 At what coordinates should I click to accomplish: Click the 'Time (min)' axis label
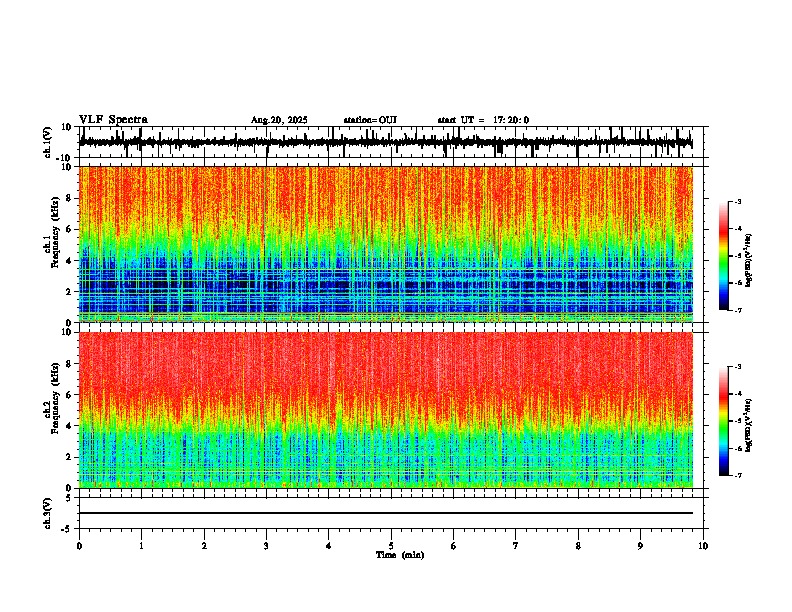[400, 555]
